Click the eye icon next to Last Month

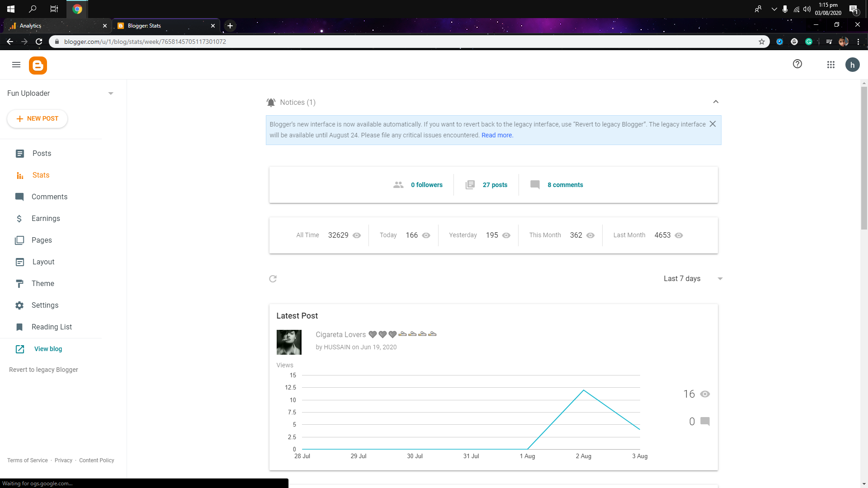click(679, 235)
